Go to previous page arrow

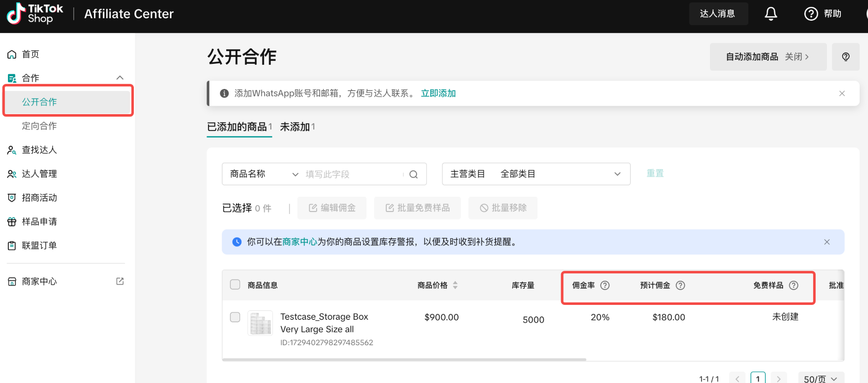pos(737,379)
